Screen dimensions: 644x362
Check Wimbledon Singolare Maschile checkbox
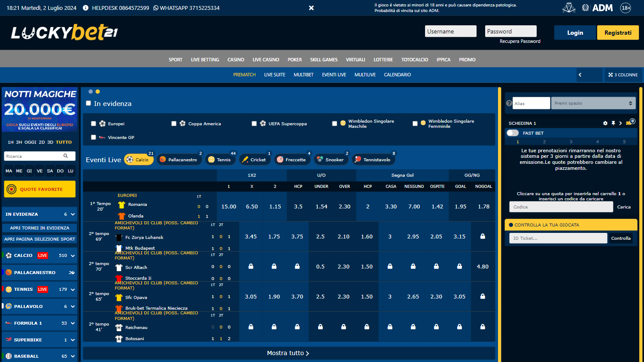[334, 124]
